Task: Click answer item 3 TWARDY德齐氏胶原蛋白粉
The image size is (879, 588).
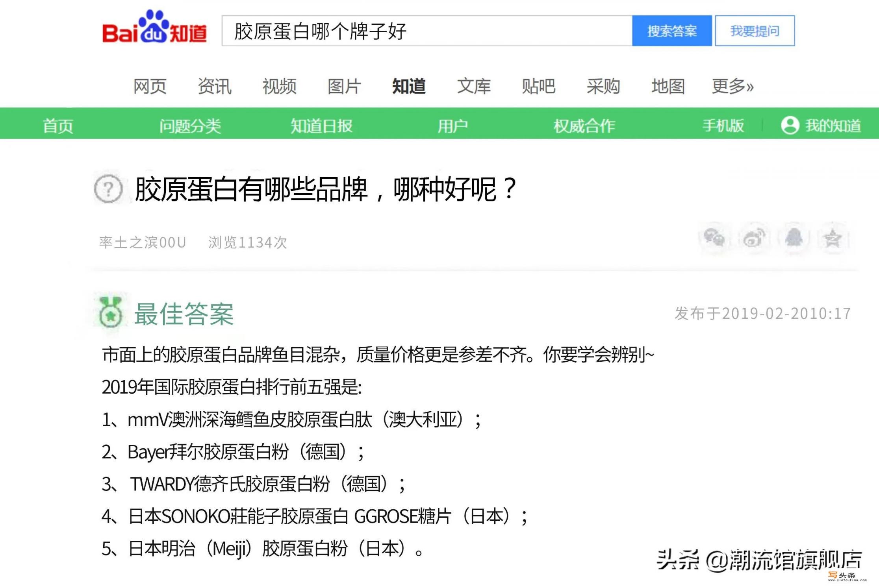Action: [x=254, y=484]
